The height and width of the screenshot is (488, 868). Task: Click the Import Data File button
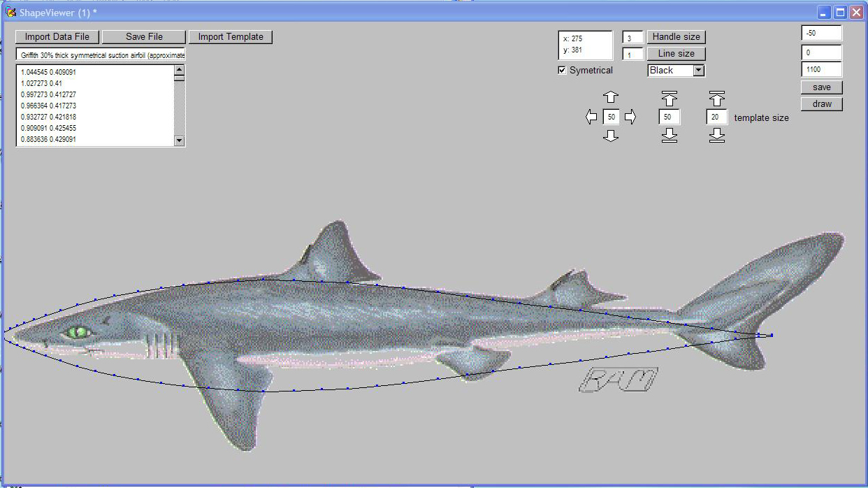(57, 37)
